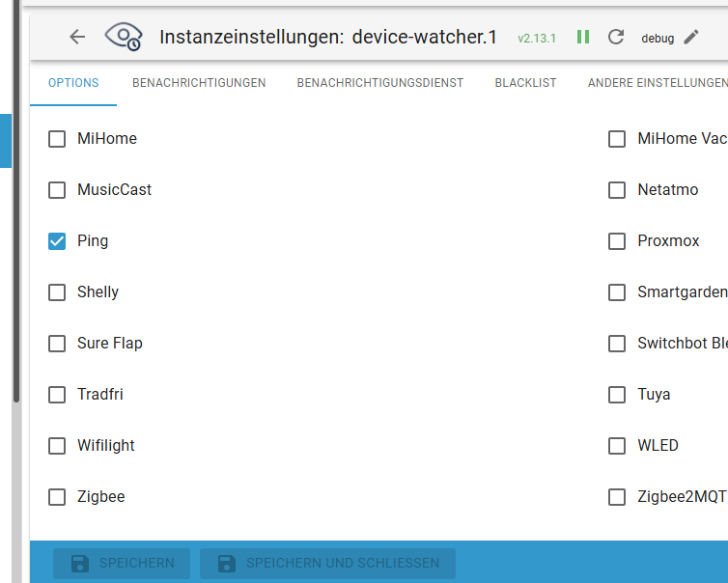This screenshot has height=583, width=728.
Task: Enable the MusicCast checkbox
Action: [x=57, y=190]
